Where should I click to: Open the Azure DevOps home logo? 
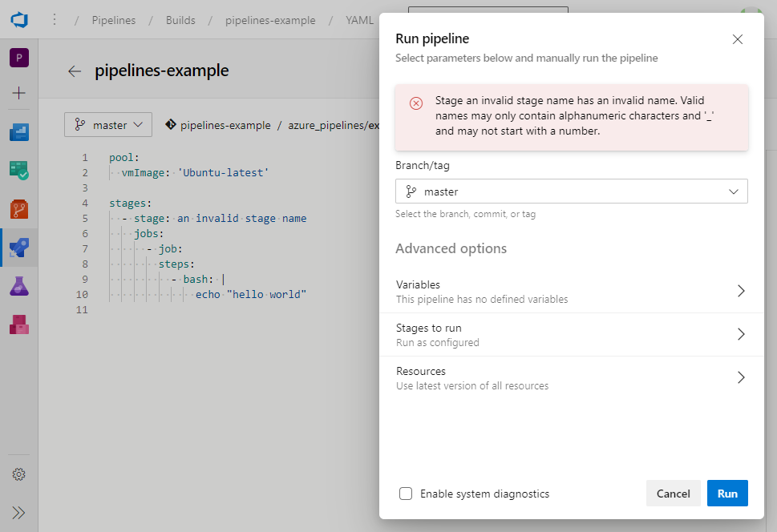click(19, 20)
